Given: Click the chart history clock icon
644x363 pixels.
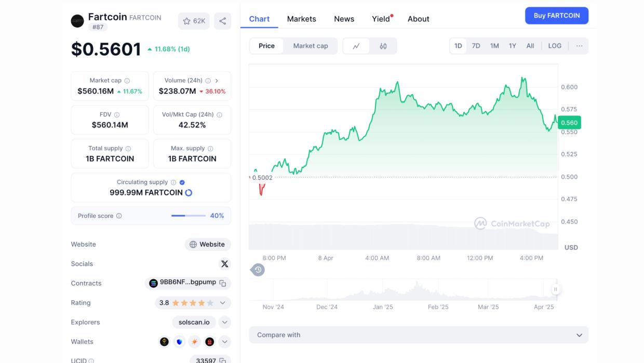Looking at the screenshot, I should (x=258, y=269).
